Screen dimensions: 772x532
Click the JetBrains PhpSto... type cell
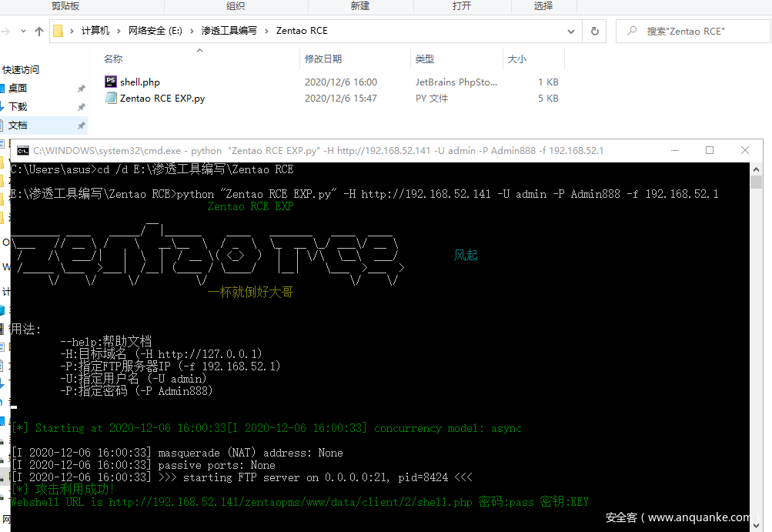(456, 82)
